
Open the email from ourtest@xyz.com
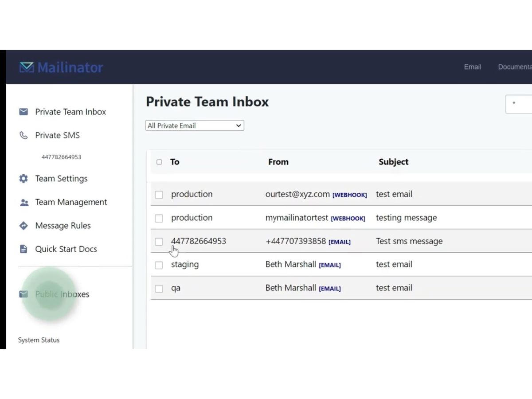tap(297, 194)
